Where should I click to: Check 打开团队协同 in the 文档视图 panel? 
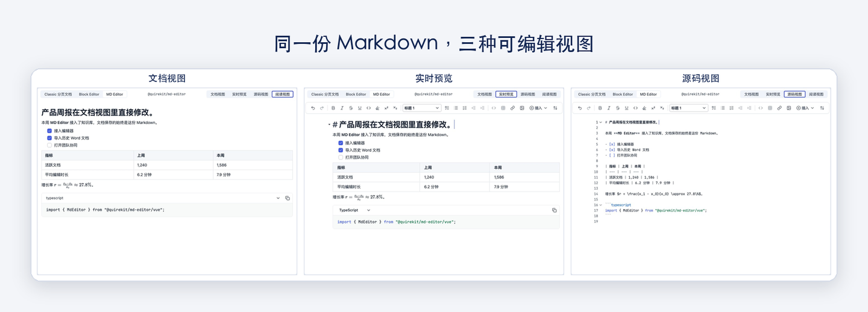point(49,145)
